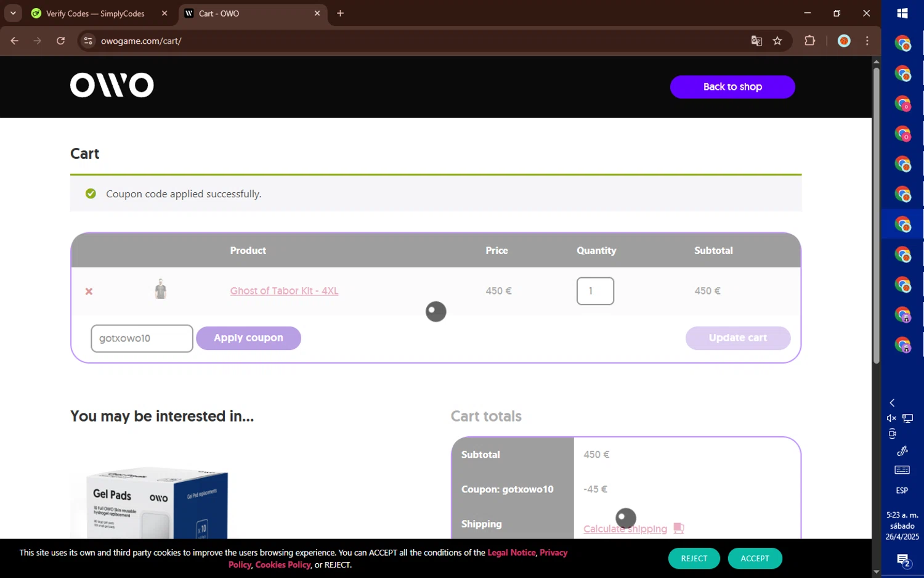Click the Product column header
The width and height of the screenshot is (924, 578).
pyautogui.click(x=248, y=250)
